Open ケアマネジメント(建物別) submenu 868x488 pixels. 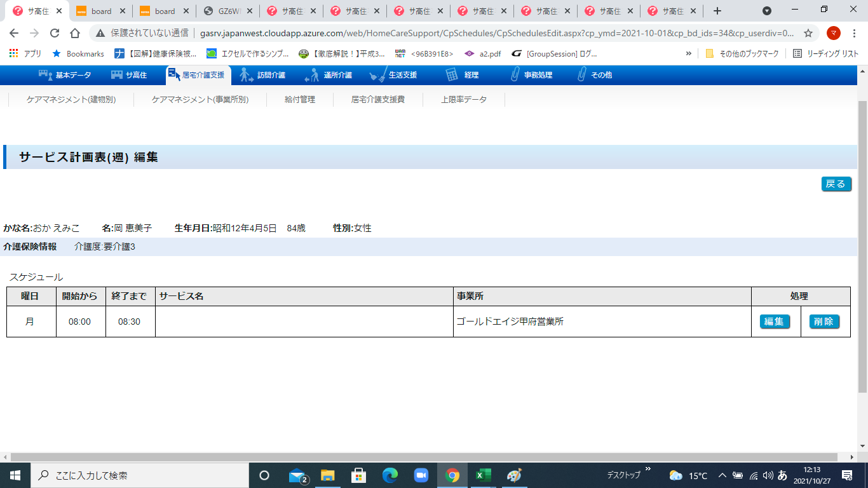pyautogui.click(x=71, y=100)
